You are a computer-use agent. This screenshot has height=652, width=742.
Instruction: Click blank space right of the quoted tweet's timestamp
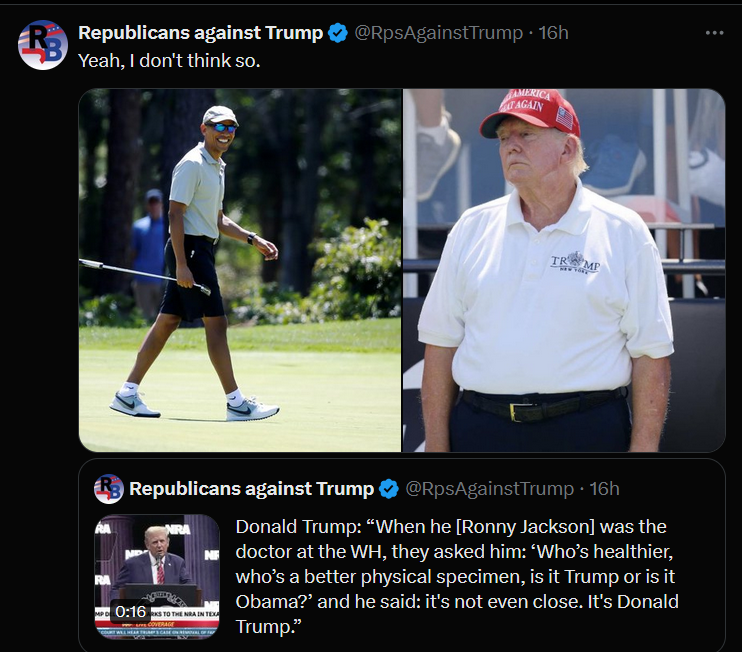[x=670, y=489]
